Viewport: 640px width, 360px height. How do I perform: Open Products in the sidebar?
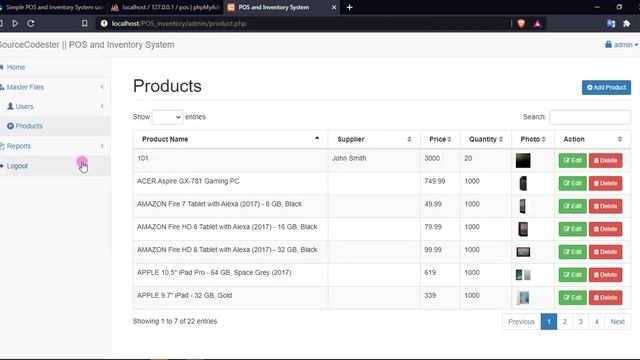click(55, 126)
